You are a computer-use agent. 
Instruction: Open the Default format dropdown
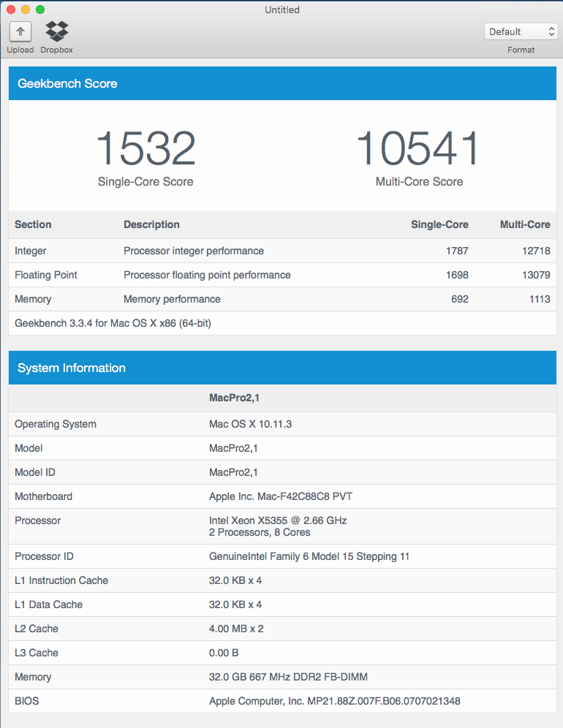[521, 31]
